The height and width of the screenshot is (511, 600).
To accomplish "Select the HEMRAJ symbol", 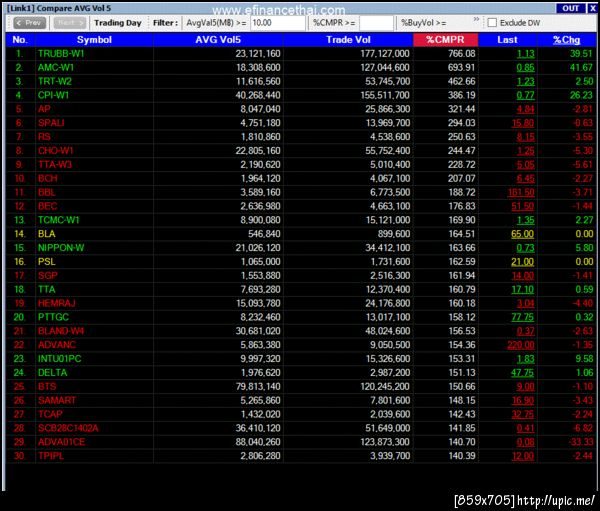I will point(57,304).
